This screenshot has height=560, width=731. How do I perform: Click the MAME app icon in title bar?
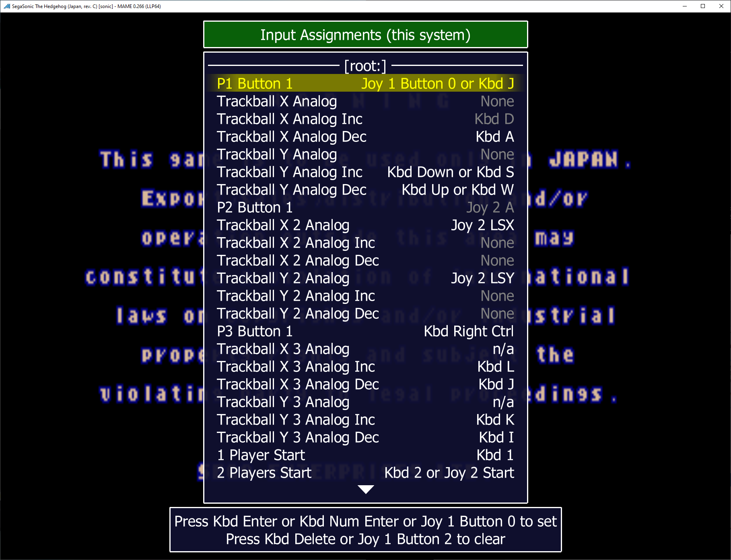[x=6, y=6]
